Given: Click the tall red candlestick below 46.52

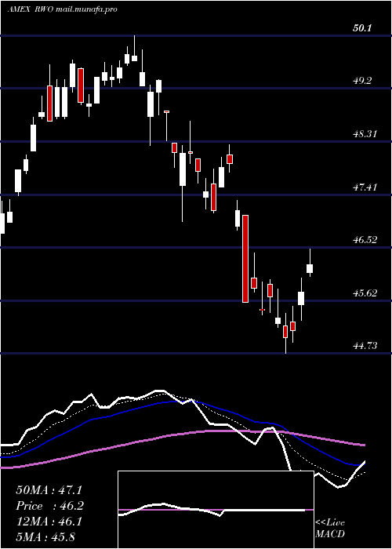Looking at the screenshot, I should pos(245,259).
